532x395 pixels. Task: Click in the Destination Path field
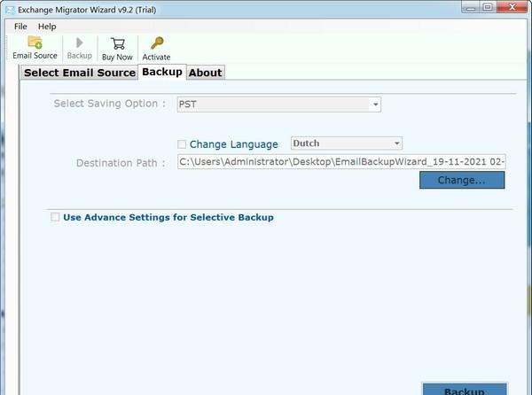(341, 161)
